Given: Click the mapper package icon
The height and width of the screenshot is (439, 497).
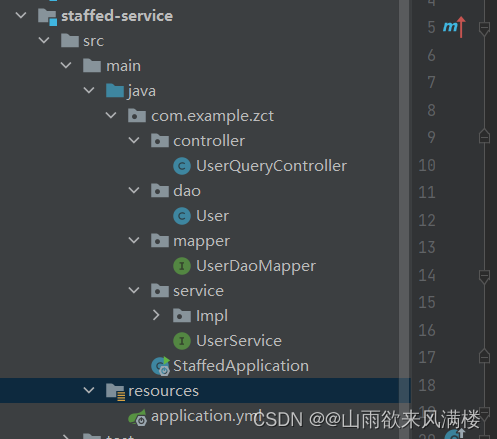Looking at the screenshot, I should tap(160, 240).
